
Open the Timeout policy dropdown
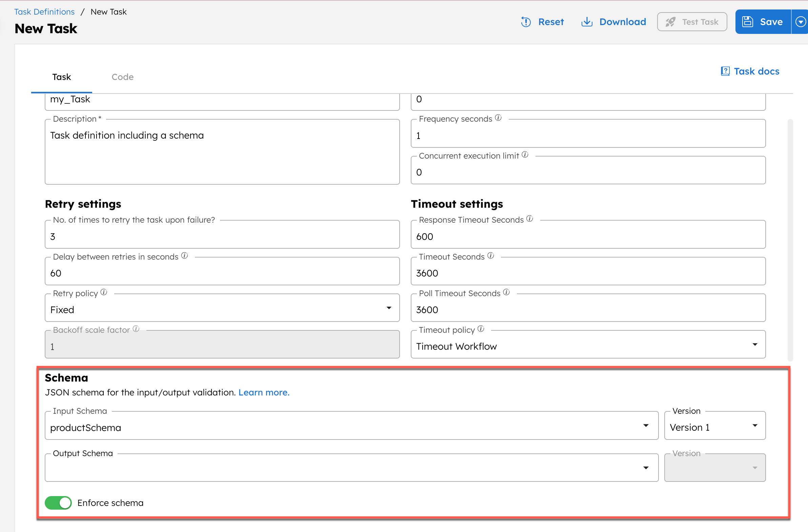click(755, 344)
